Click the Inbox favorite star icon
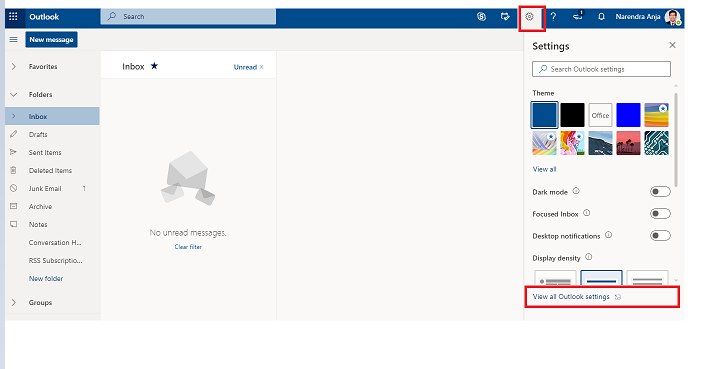710x369 pixels. [x=154, y=66]
